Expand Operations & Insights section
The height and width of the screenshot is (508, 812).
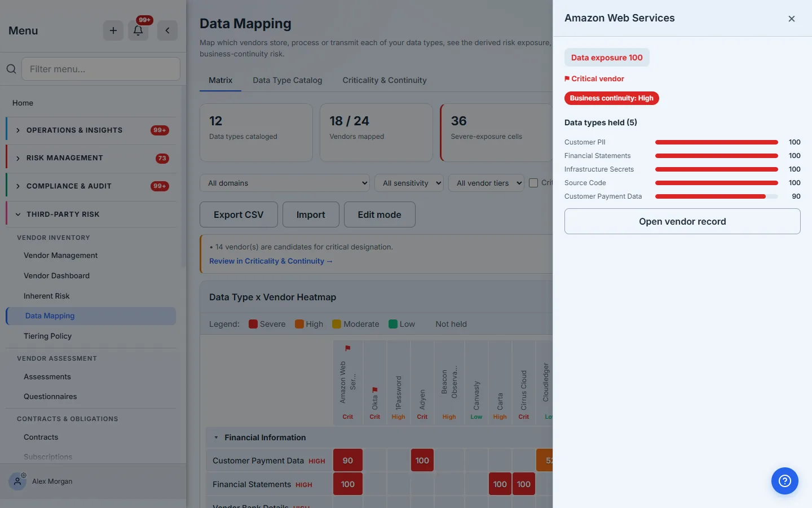(91, 130)
